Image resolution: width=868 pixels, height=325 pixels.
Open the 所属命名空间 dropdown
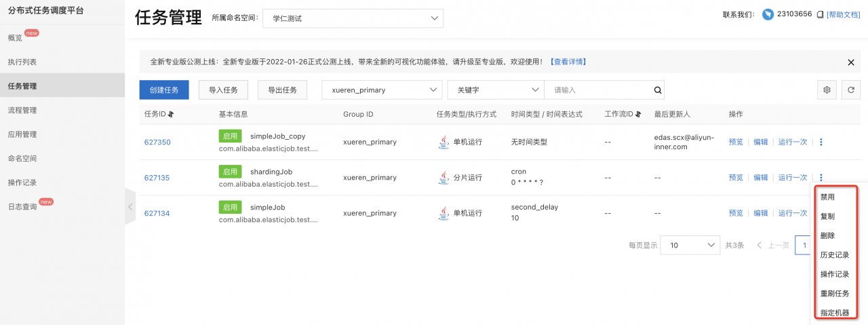tap(353, 18)
